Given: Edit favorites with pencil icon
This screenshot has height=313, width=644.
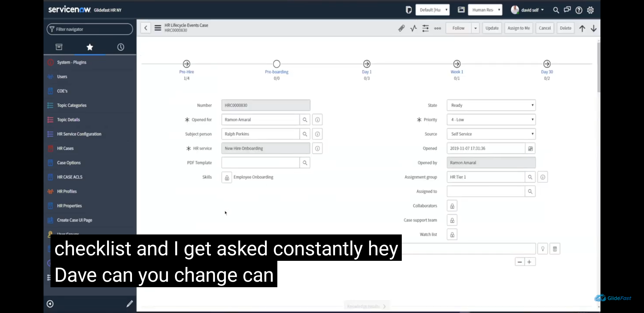Looking at the screenshot, I should click(x=129, y=304).
